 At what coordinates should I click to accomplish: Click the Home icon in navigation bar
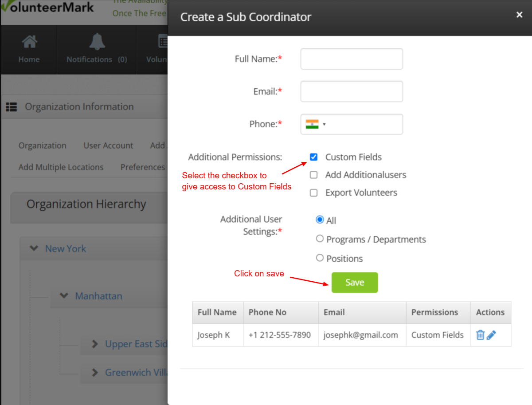29,43
